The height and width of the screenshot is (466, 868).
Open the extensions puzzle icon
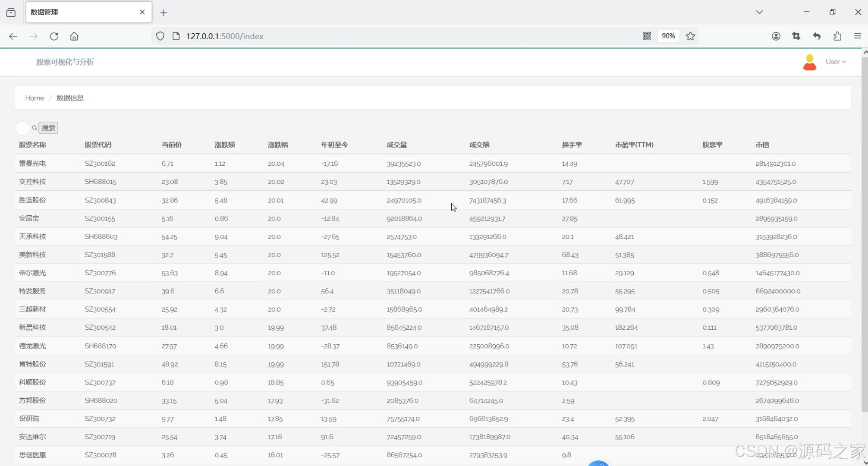pos(837,36)
